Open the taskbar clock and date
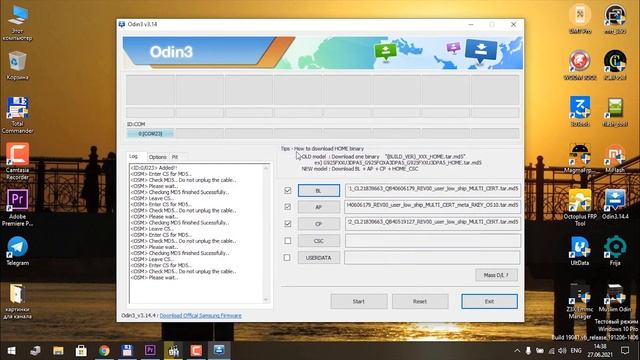This screenshot has width=640, height=360. click(x=600, y=351)
